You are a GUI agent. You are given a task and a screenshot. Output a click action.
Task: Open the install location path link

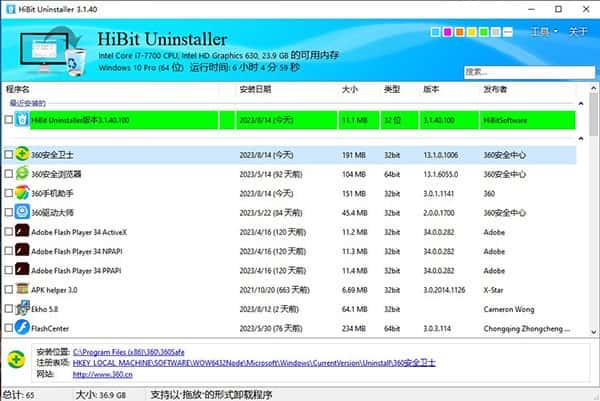click(x=129, y=352)
